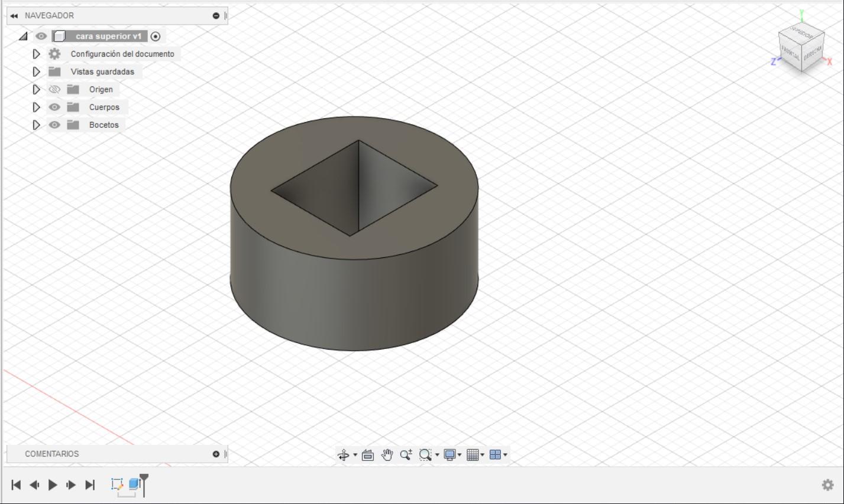Click the SUPERIOR face of the ViewCube

801,34
